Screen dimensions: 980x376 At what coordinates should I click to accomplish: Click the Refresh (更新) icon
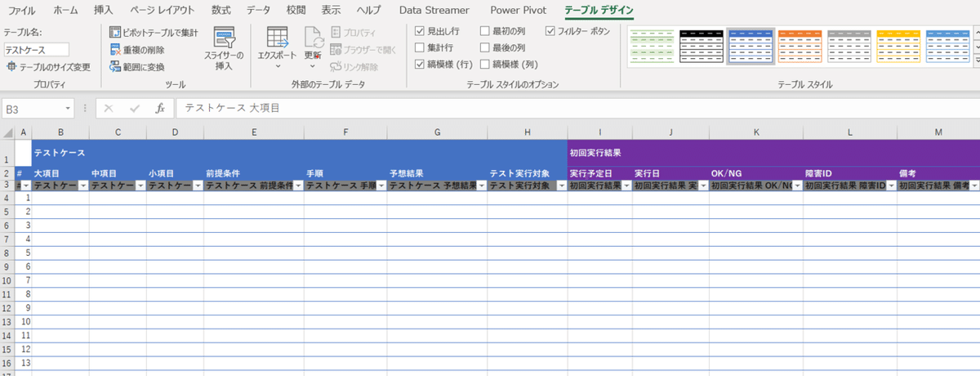pyautogui.click(x=314, y=38)
